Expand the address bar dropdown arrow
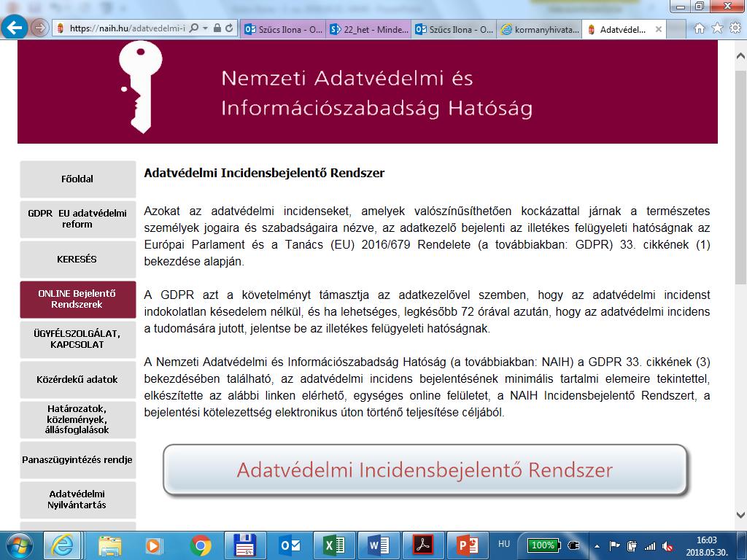The image size is (747, 560). 205,28
